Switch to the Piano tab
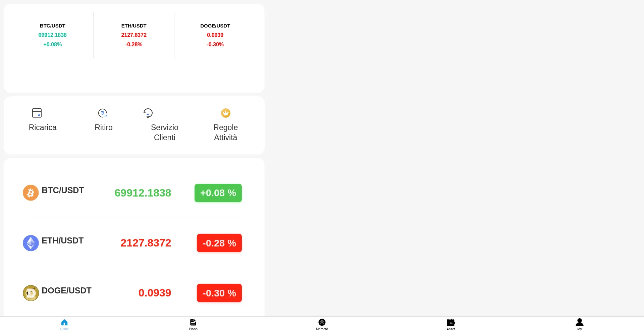644x333 pixels. point(193,325)
